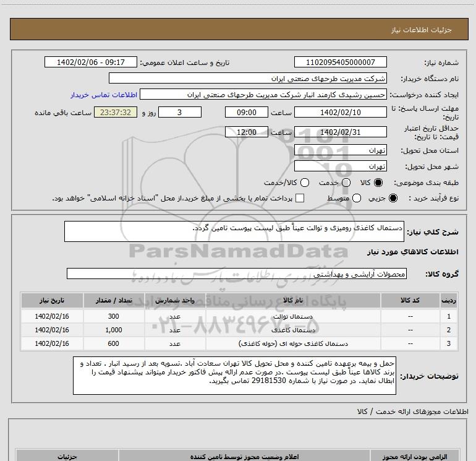Click the توضیحات خریدار text box
This screenshot has width=476, height=461.
[x=234, y=376]
